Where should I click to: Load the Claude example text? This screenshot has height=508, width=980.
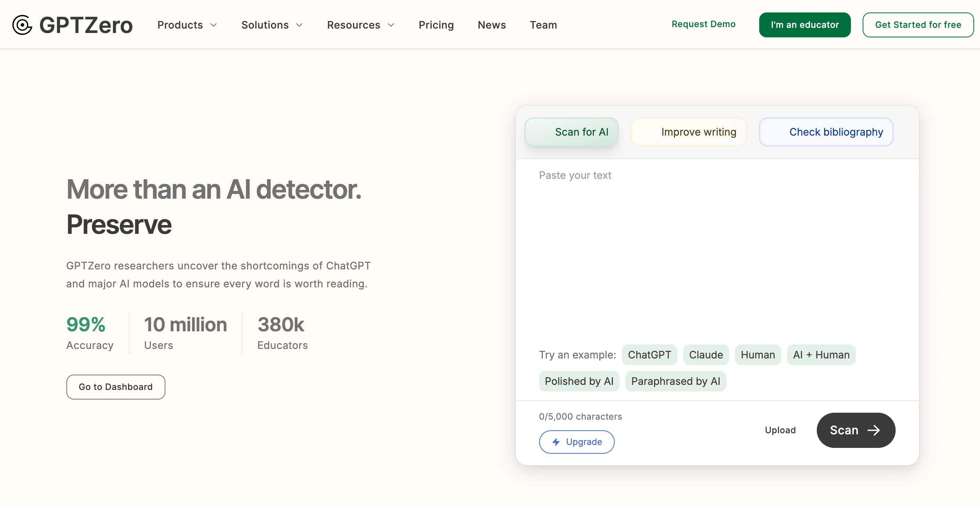point(706,355)
